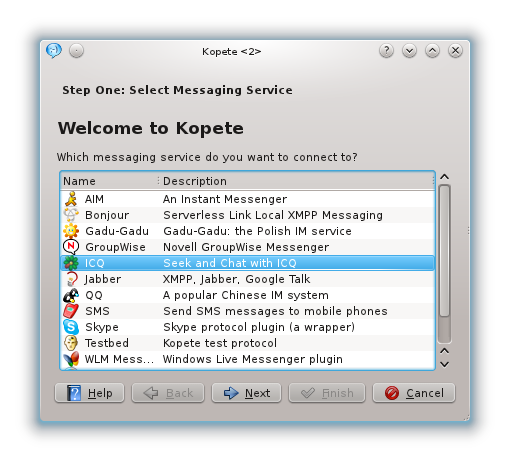Open Help for this wizard

[x=89, y=393]
